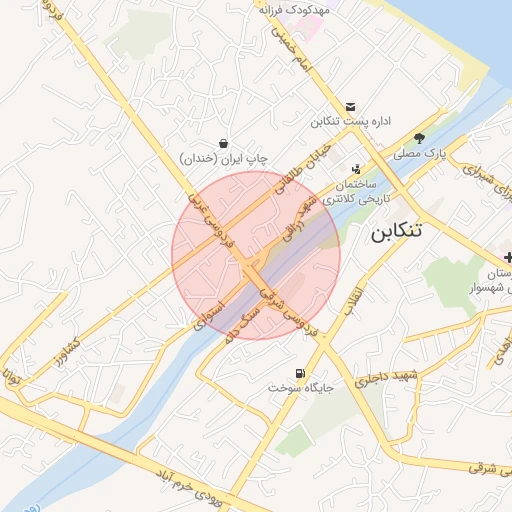Screen dimensions: 512x512
Task: Select the امام خمینی street label
Action: pyautogui.click(x=291, y=49)
